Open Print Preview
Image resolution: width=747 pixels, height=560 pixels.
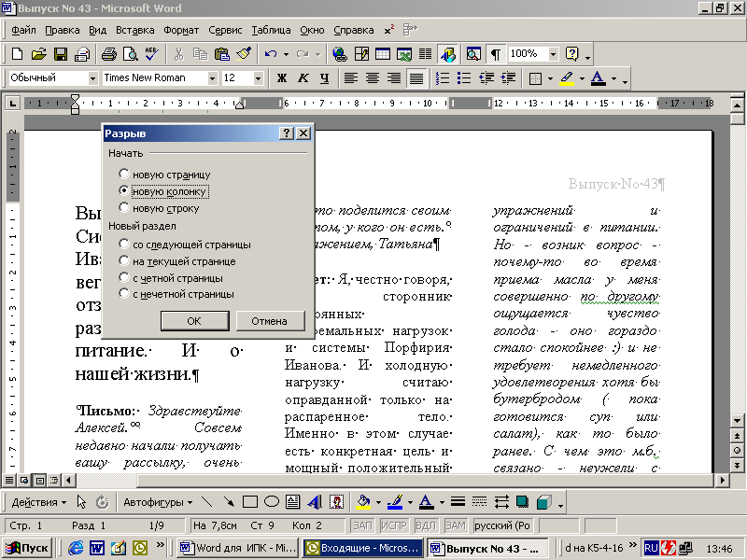(130, 54)
